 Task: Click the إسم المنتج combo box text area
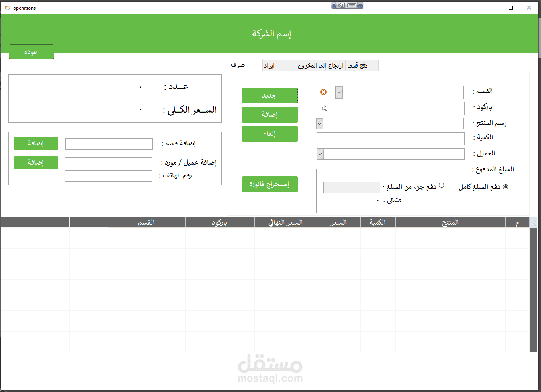[x=393, y=123]
